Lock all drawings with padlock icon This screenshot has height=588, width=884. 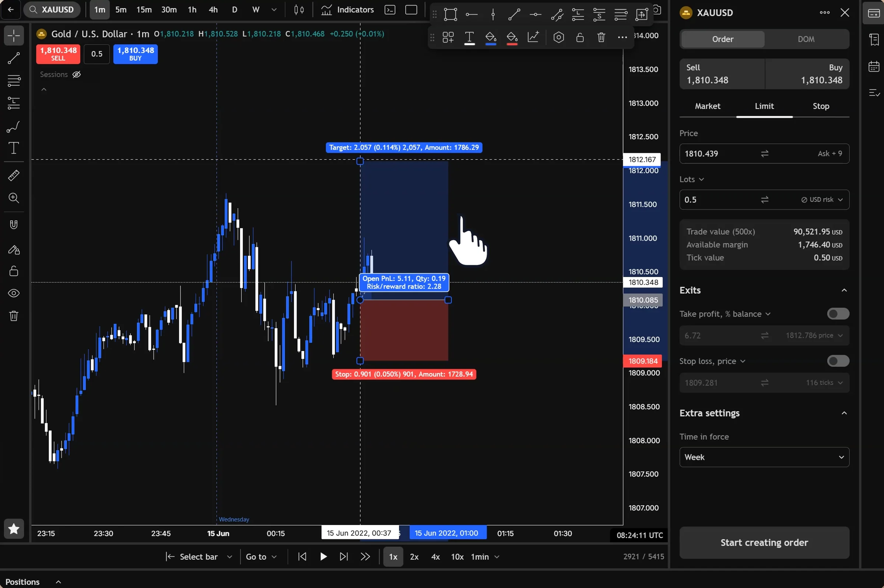[x=14, y=271]
